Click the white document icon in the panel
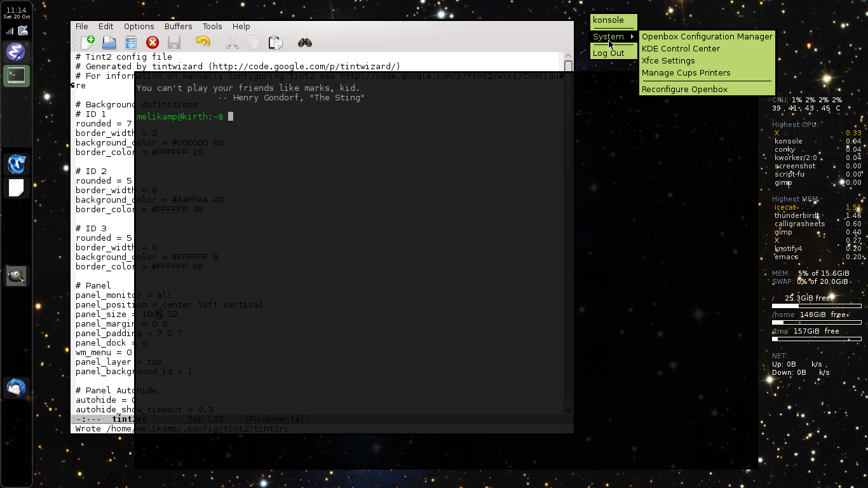The height and width of the screenshot is (488, 868). point(16,188)
